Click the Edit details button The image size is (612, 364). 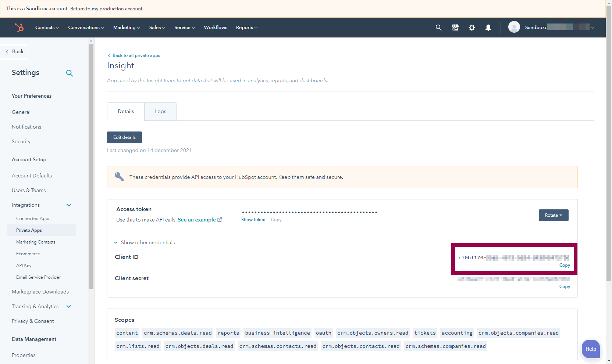[124, 137]
